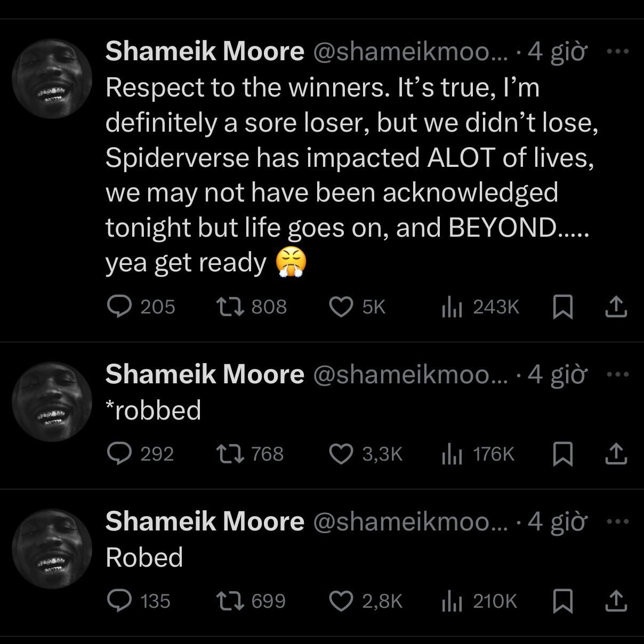Reply to the '*robbed' tweet
The width and height of the screenshot is (644, 644).
pos(120,454)
